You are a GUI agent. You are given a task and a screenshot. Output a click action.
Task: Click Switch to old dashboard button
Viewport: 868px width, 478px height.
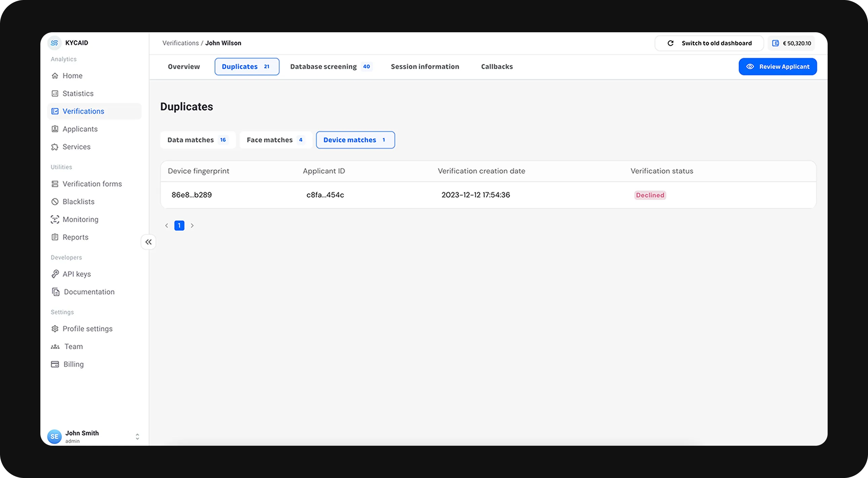click(709, 43)
